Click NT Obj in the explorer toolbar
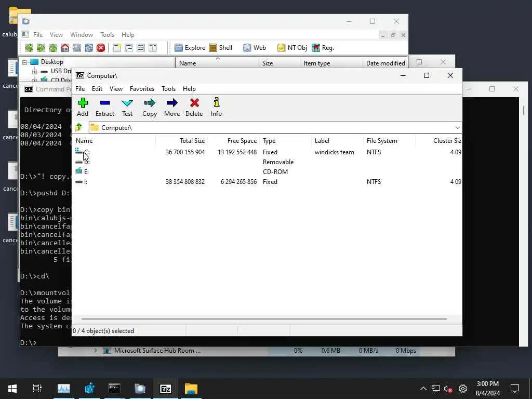Screen dimensions: 532x399 (x=292, y=48)
